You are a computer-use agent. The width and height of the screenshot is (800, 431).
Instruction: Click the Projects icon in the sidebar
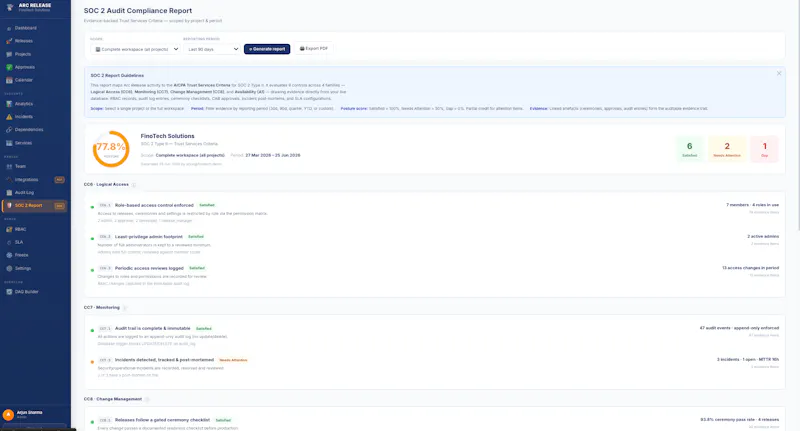coord(9,54)
